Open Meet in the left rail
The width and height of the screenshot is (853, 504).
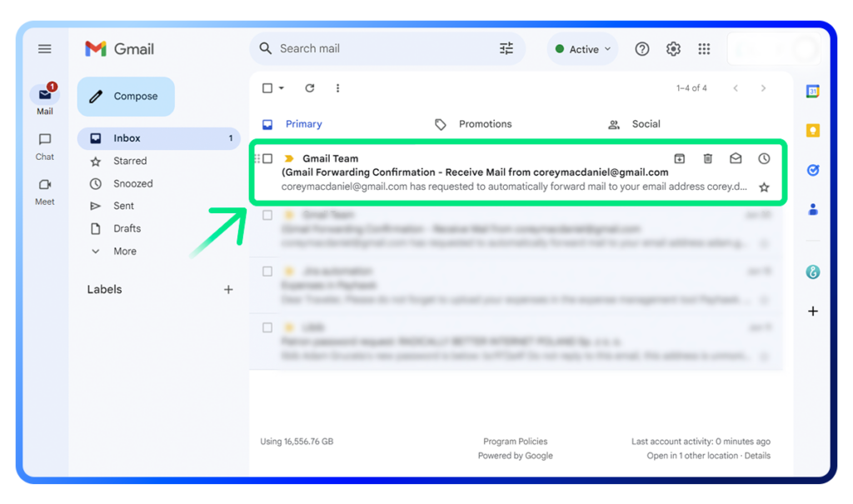coord(45,192)
